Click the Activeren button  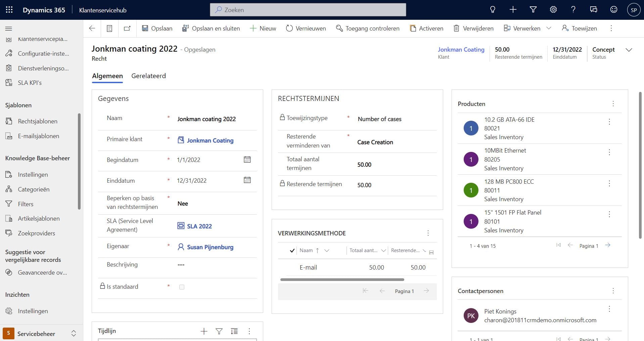[x=427, y=29]
